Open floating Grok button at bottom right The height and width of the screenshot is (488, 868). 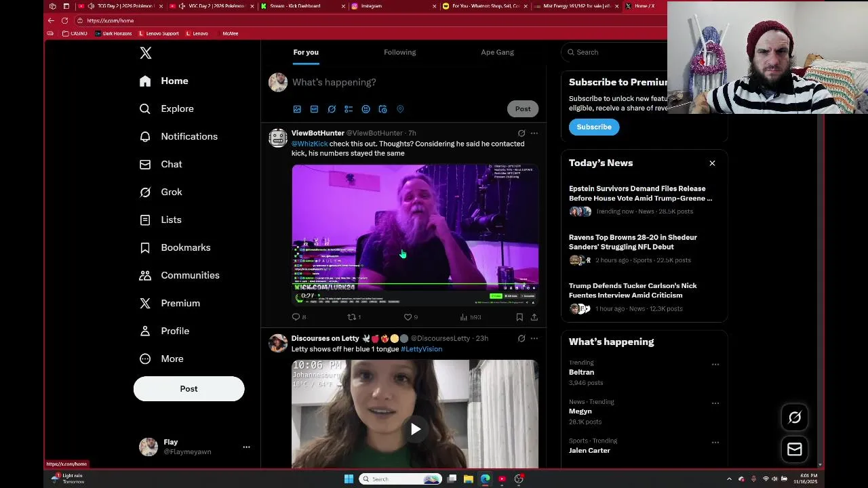795,418
